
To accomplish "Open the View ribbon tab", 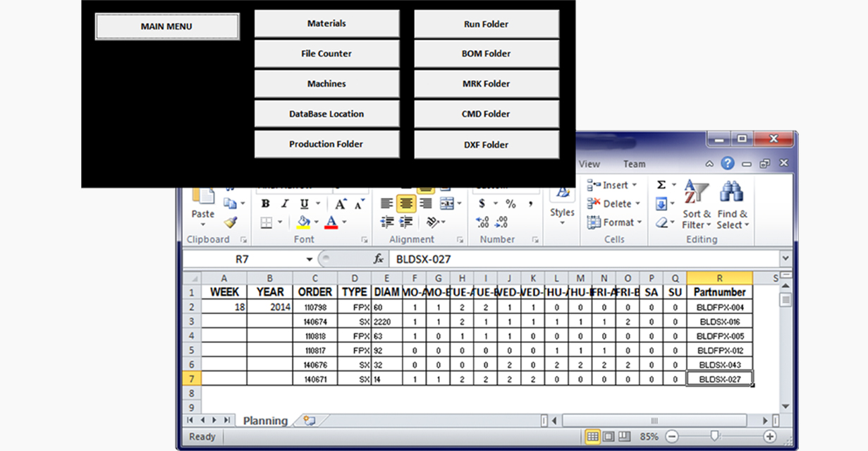I will click(589, 164).
